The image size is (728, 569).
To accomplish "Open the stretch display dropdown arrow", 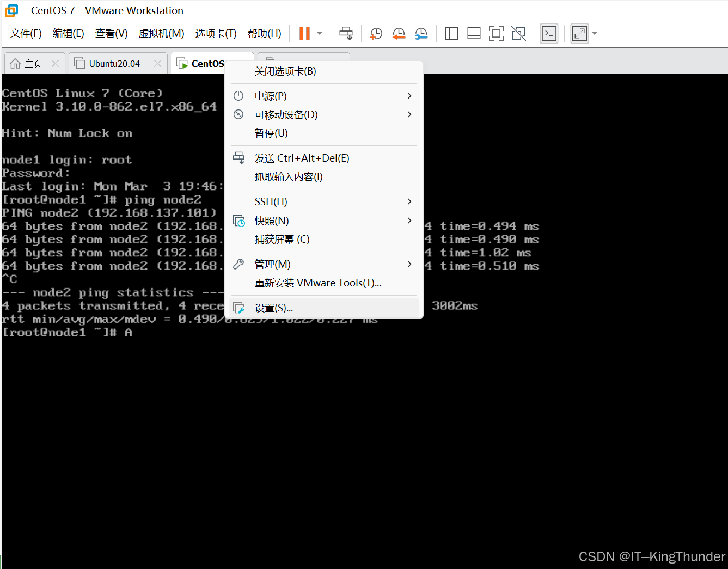I will tap(595, 34).
